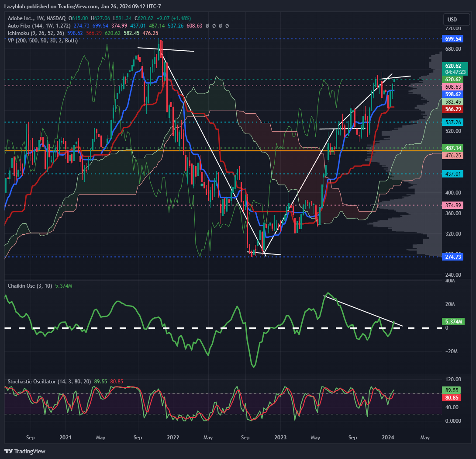This screenshot has width=476, height=459.
Task: Click the 699.54 price label on axis
Action: pos(452,38)
